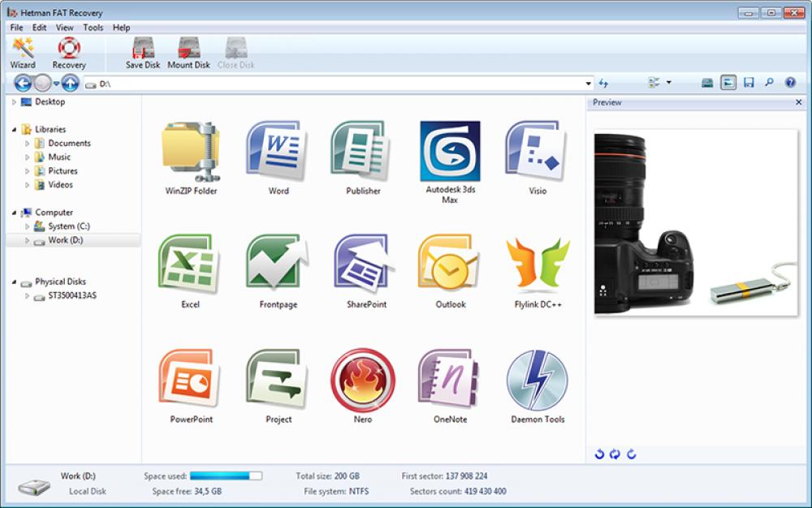
Task: Toggle the Preview panel visibility
Action: 728,82
